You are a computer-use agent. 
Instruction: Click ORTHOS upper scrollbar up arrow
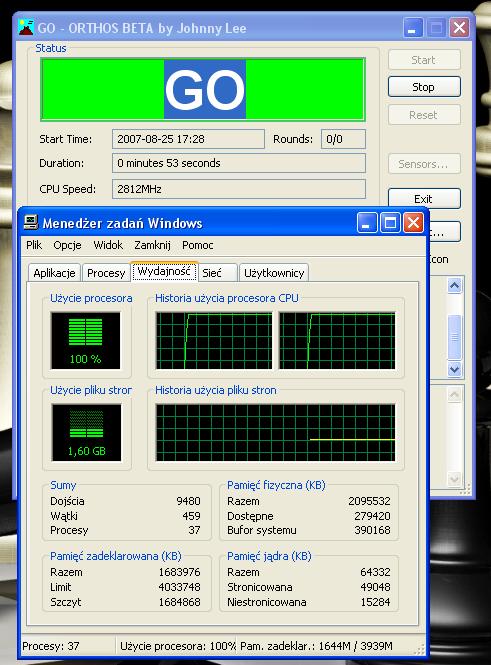(455, 285)
